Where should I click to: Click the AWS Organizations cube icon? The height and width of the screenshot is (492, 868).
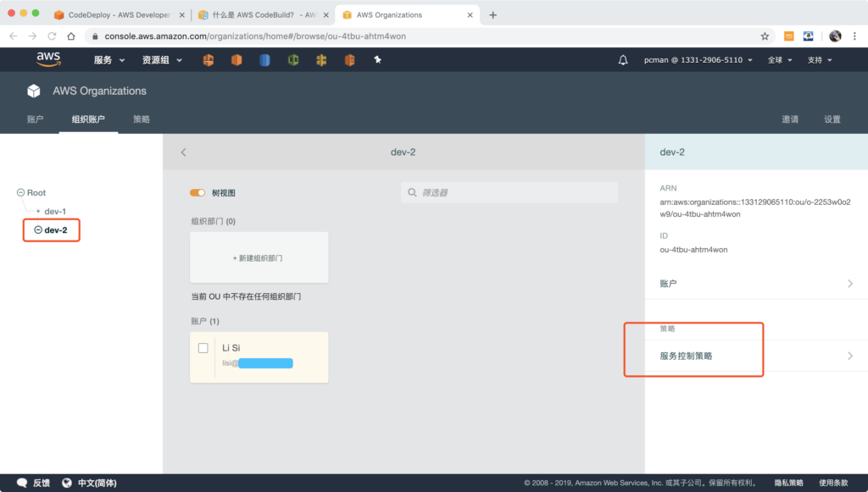pos(34,91)
